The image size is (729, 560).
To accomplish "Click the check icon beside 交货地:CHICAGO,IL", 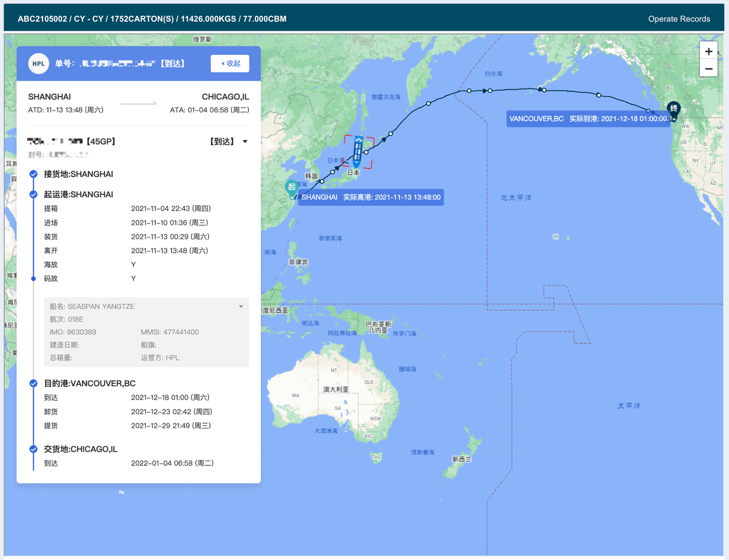I will tap(34, 449).
